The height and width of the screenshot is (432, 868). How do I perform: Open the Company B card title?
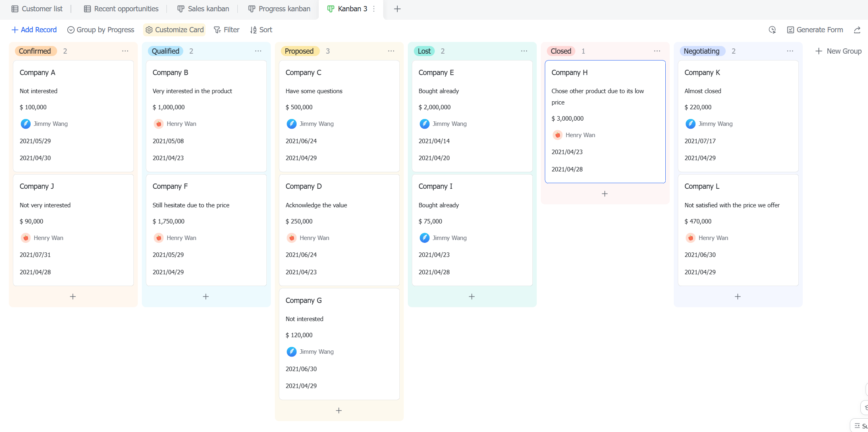point(170,73)
